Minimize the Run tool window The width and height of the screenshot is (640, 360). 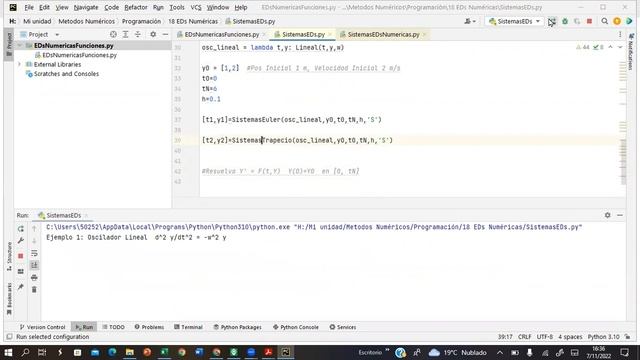pyautogui.click(x=620, y=215)
